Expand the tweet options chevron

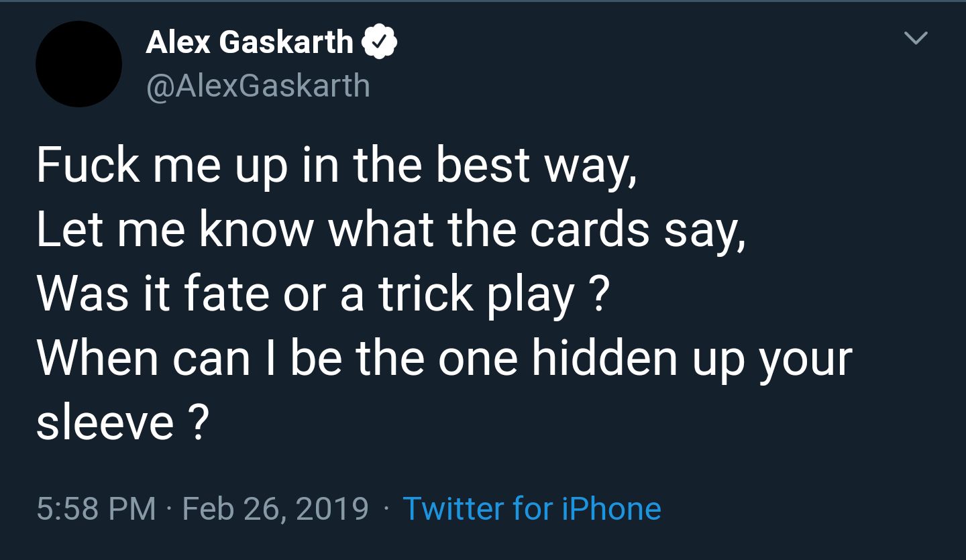tap(916, 39)
